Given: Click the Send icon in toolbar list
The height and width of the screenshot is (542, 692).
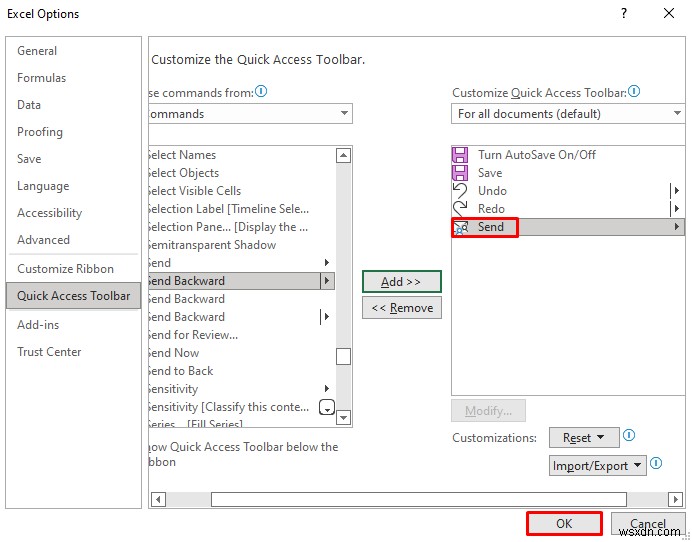Looking at the screenshot, I should (x=461, y=227).
